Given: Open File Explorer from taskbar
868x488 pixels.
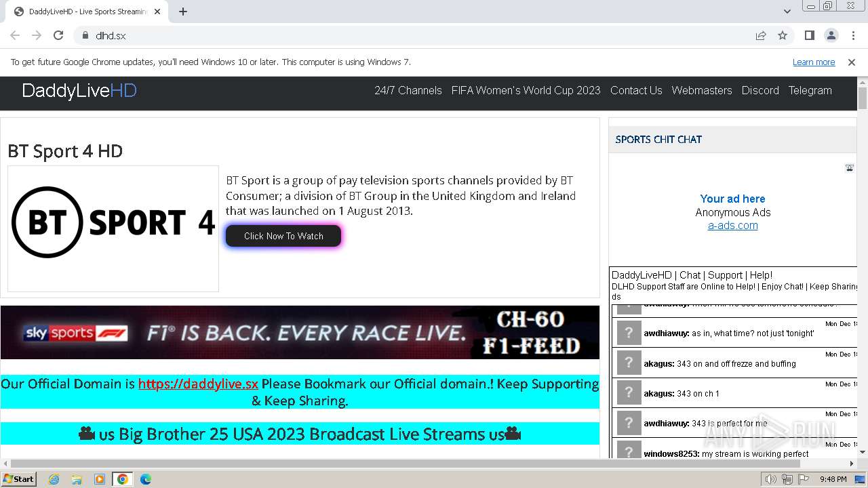Looking at the screenshot, I should 77,479.
